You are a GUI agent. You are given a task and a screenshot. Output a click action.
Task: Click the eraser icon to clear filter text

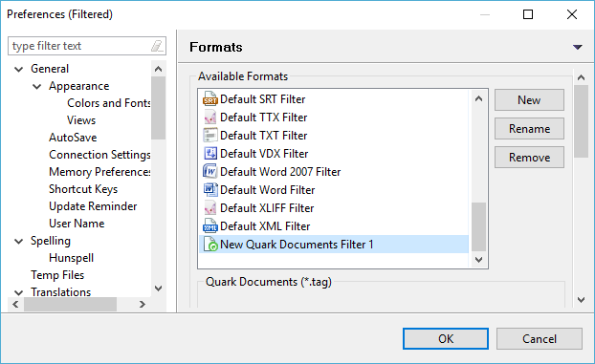[x=157, y=46]
